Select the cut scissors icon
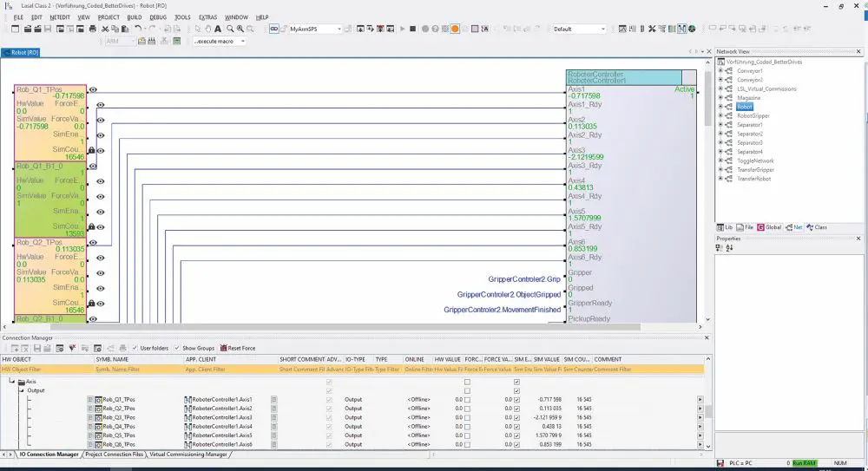The image size is (868, 471). pyautogui.click(x=105, y=29)
